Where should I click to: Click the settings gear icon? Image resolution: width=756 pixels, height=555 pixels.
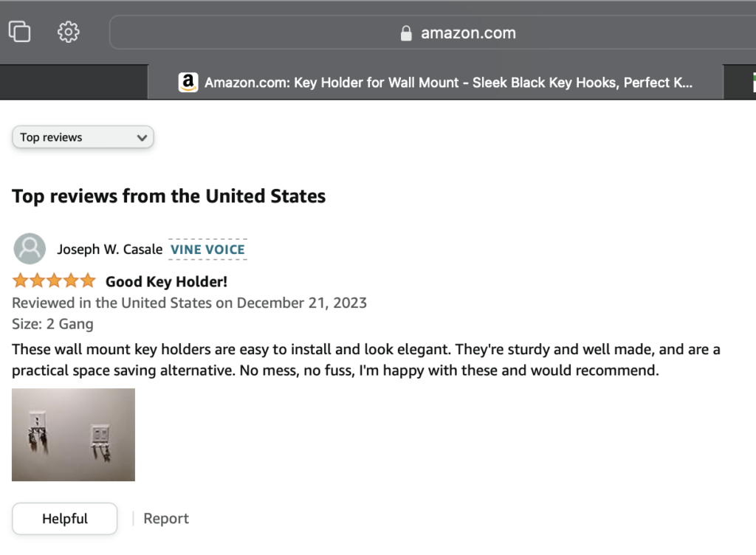pyautogui.click(x=69, y=32)
